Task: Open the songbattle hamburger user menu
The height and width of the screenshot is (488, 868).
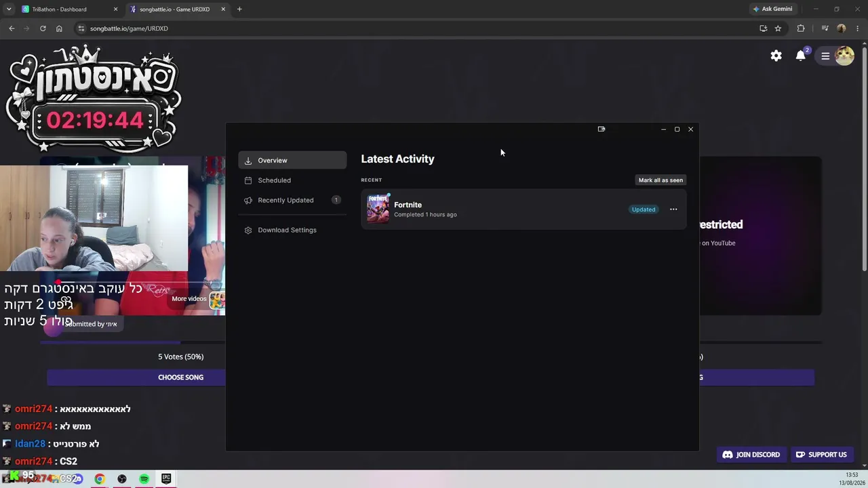Action: pos(825,56)
